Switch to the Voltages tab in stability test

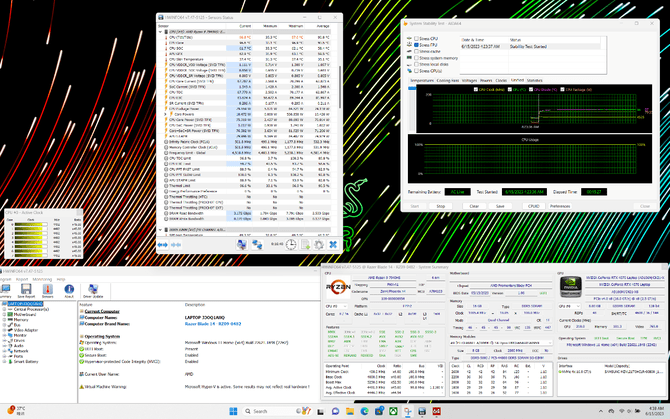tap(468, 80)
